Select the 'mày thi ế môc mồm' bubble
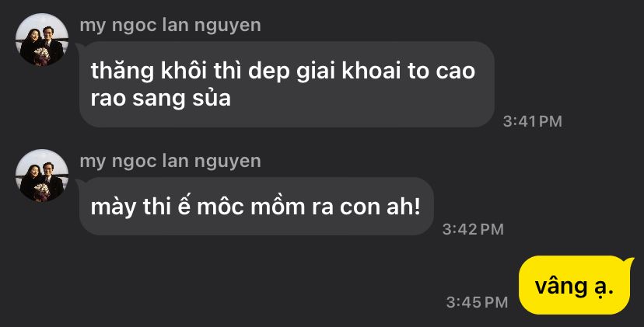Image resolution: width=644 pixels, height=327 pixels. tap(257, 206)
